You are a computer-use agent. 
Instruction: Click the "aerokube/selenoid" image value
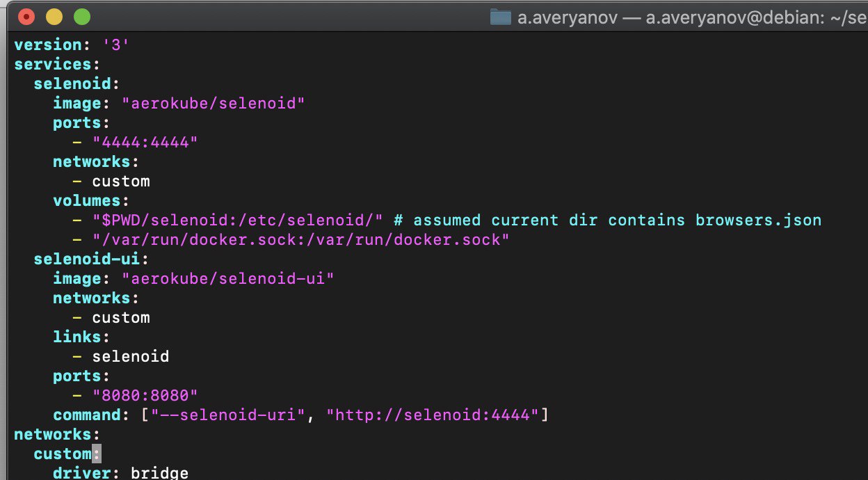214,104
